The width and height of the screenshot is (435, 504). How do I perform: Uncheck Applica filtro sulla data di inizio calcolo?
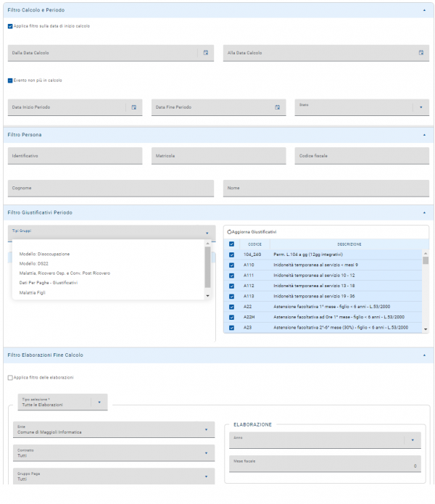10,26
